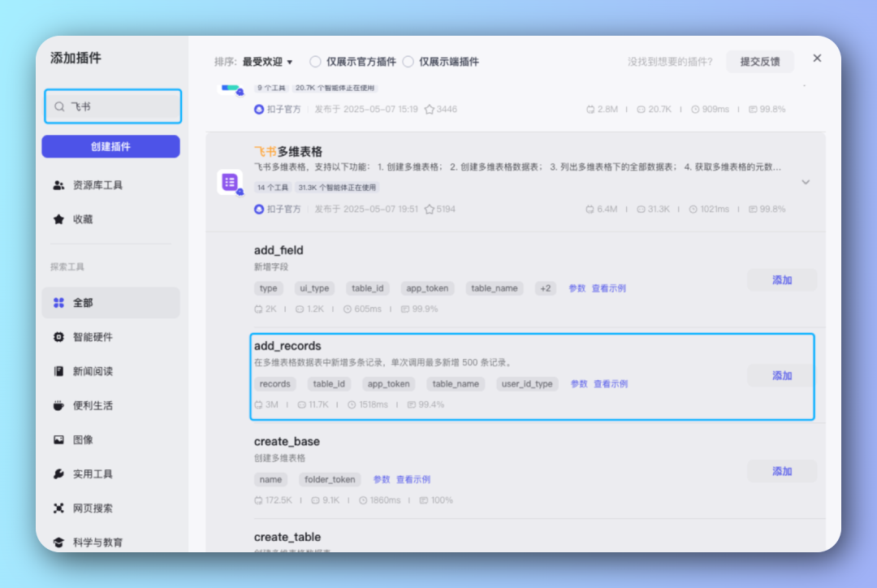The image size is (877, 588).
Task: Select the 实用工具 category
Action: click(x=110, y=473)
